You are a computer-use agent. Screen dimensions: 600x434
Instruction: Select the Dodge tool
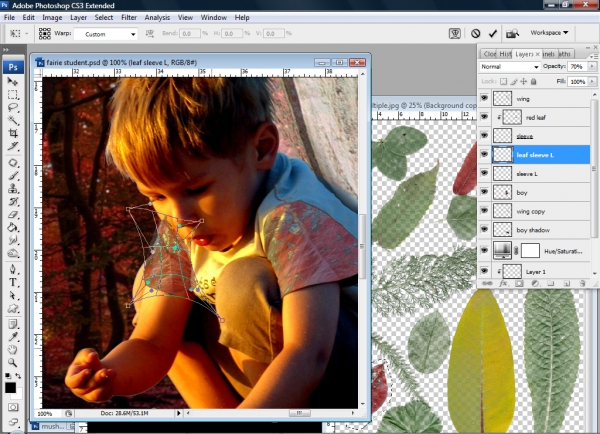coord(13,253)
